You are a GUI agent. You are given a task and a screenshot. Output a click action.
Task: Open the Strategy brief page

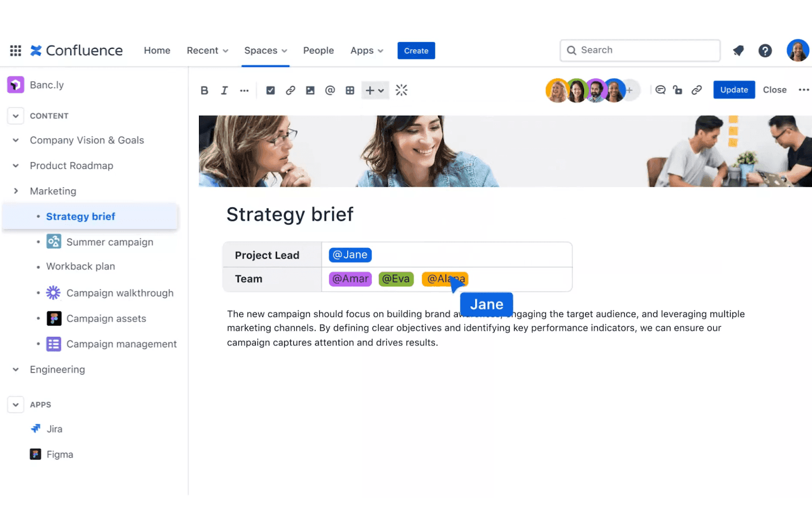[80, 216]
